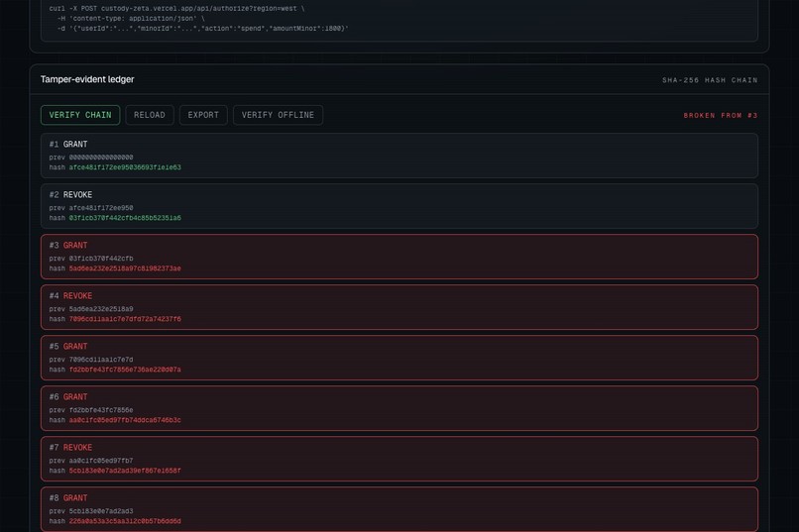The width and height of the screenshot is (799, 532).
Task: Click prev value '5ad6ea232e2518a9' in entry #4
Action: (x=101, y=308)
